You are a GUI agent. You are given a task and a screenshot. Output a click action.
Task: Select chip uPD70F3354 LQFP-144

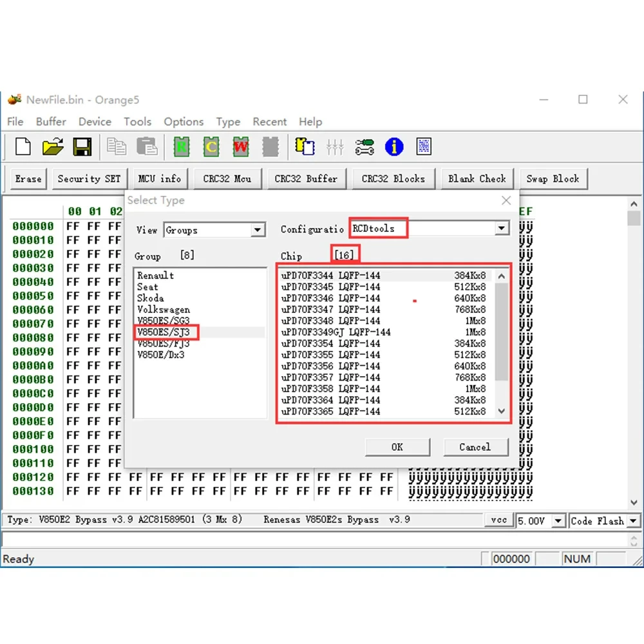[x=384, y=343]
